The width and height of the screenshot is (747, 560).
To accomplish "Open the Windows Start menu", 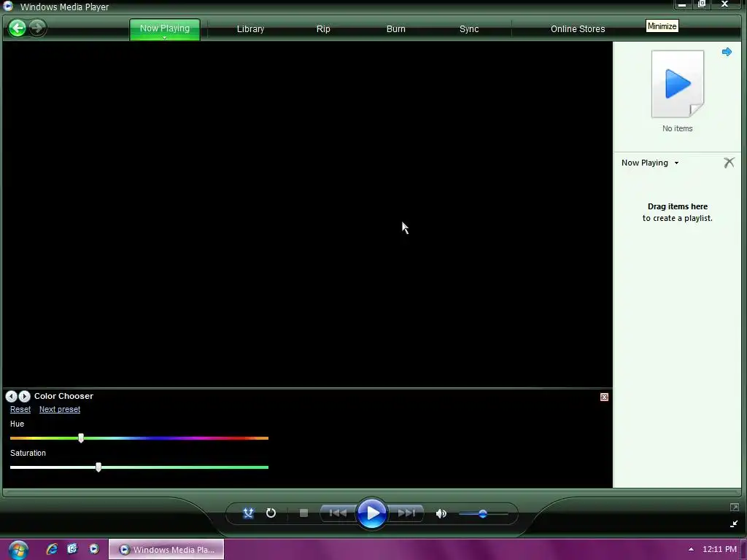I will click(18, 550).
